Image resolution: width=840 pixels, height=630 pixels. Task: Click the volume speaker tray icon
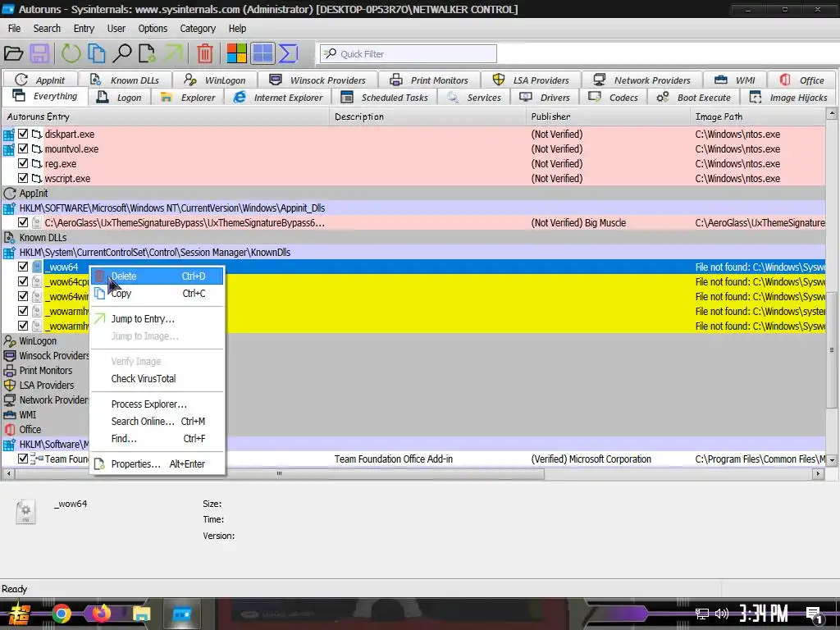click(x=722, y=614)
